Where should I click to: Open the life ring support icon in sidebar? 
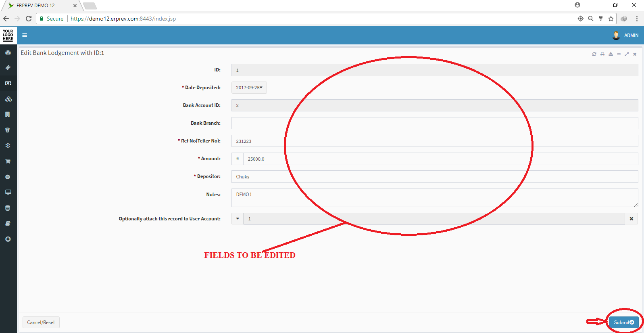point(8,239)
